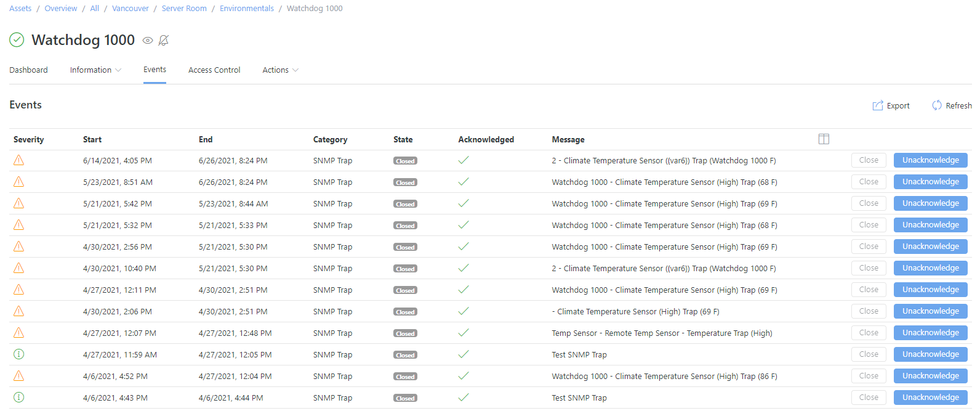Click warning icon for 4/6/2021, 4:52 PM event
The image size is (980, 416).
coord(19,376)
